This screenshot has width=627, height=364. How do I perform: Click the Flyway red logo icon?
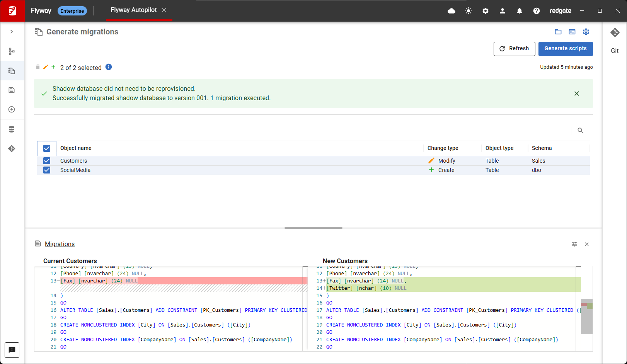[x=12, y=11]
